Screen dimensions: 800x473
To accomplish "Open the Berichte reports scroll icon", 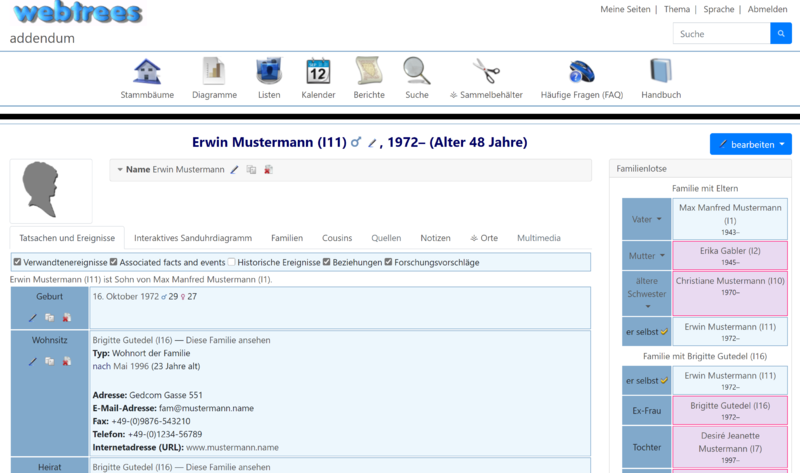I will coord(368,71).
